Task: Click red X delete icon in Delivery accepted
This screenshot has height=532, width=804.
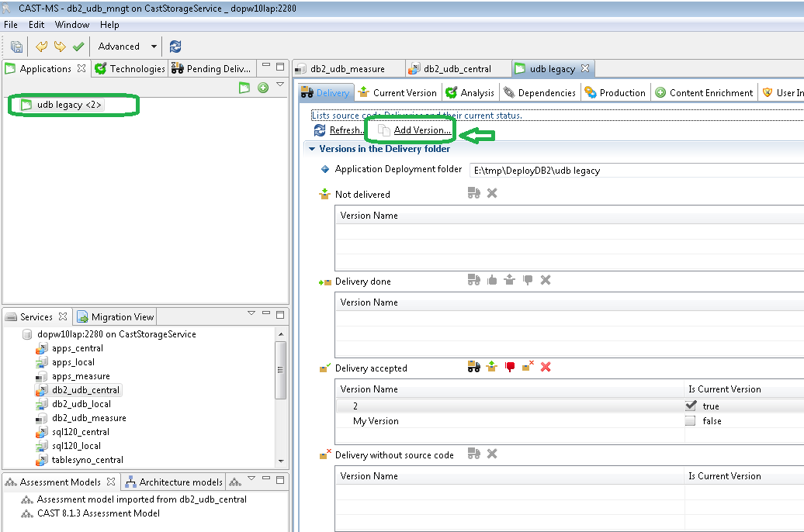Action: (546, 367)
